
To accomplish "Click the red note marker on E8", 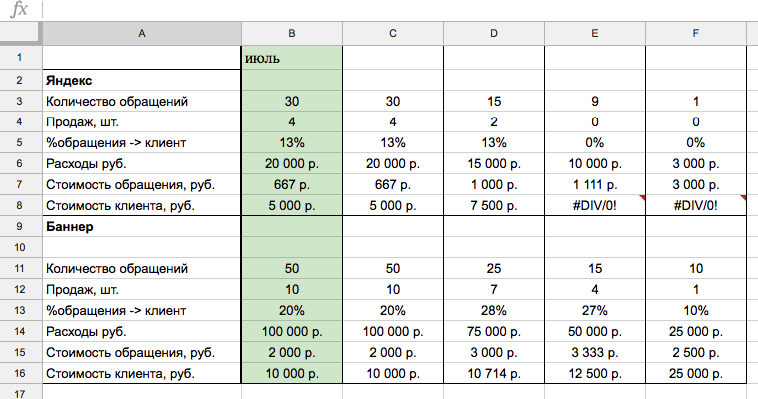I will (x=642, y=197).
